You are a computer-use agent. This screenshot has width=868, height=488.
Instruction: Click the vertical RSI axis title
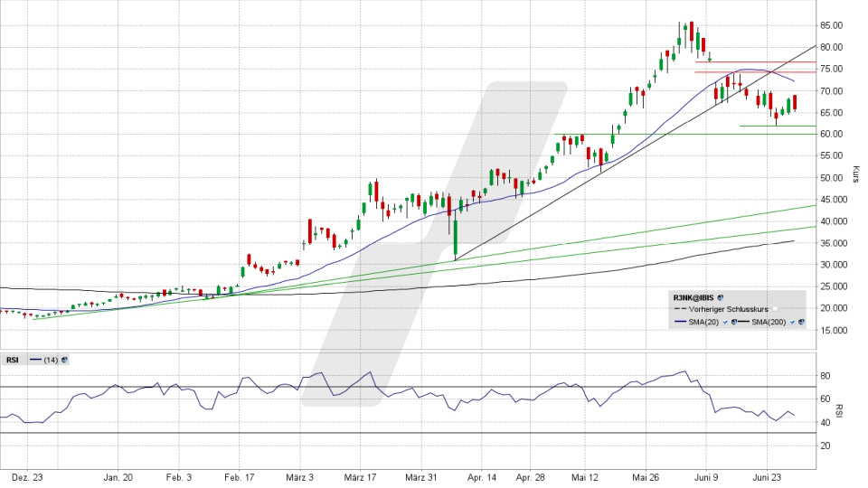tap(839, 410)
